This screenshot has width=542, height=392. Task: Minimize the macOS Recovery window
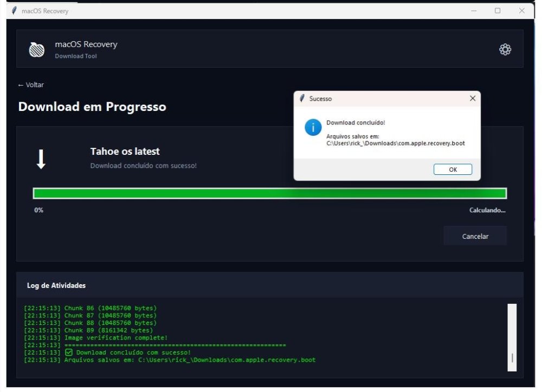click(474, 11)
